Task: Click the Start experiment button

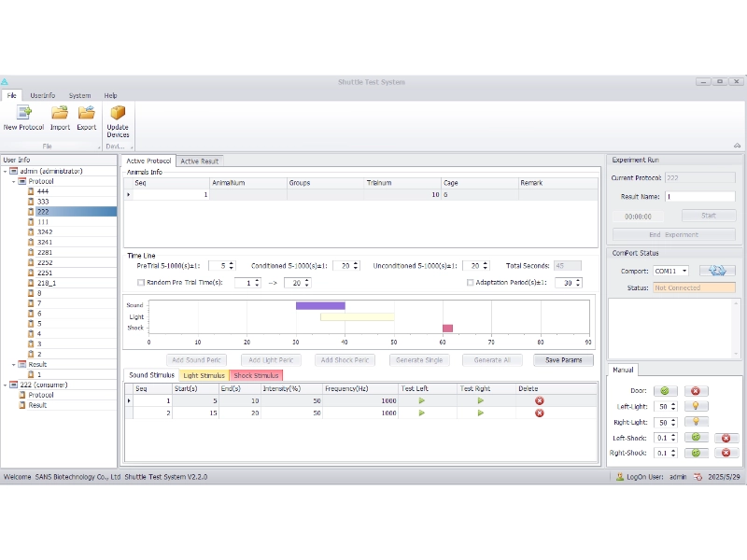Action: coord(709,216)
